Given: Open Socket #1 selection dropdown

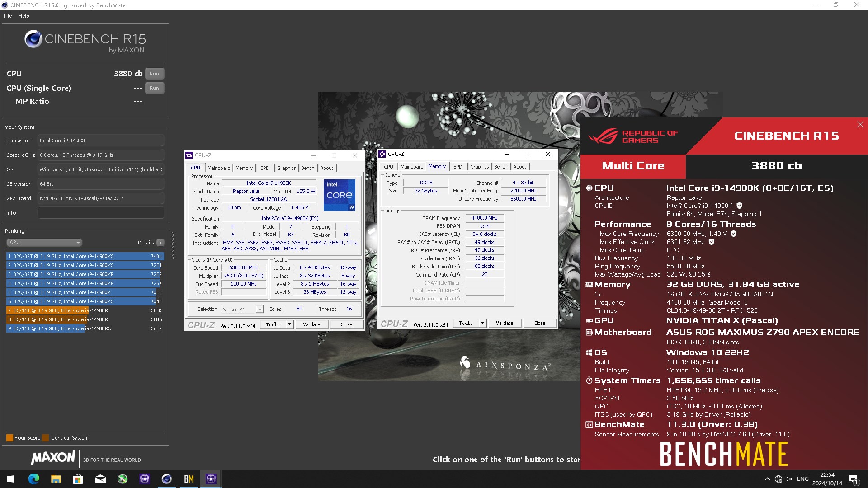Looking at the screenshot, I should click(242, 310).
